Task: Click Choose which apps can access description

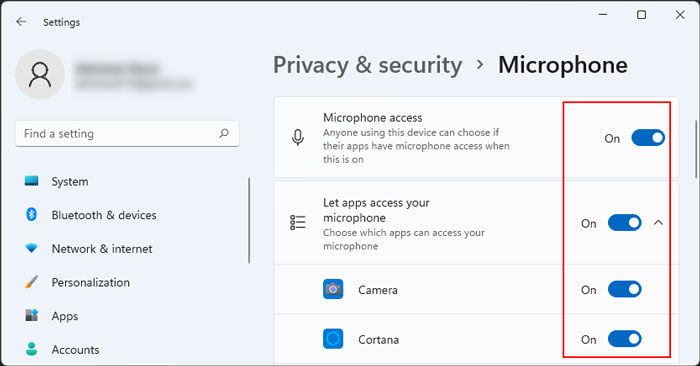Action: coord(404,239)
